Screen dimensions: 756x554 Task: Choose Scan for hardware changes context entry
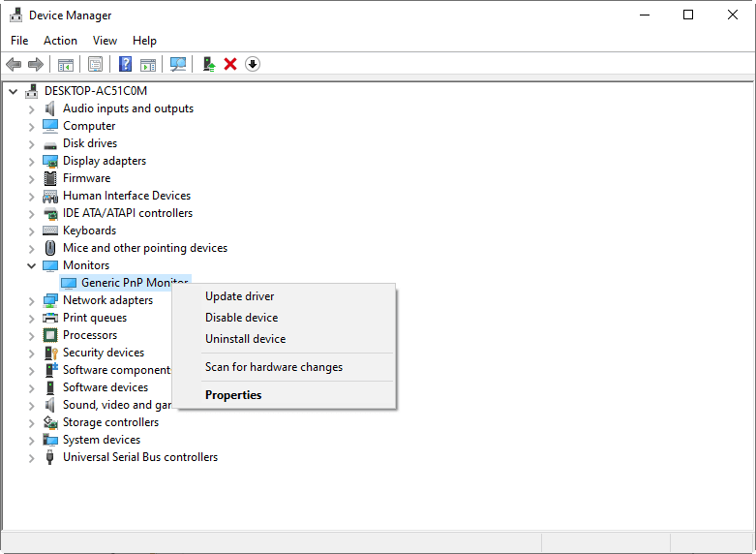285,367
